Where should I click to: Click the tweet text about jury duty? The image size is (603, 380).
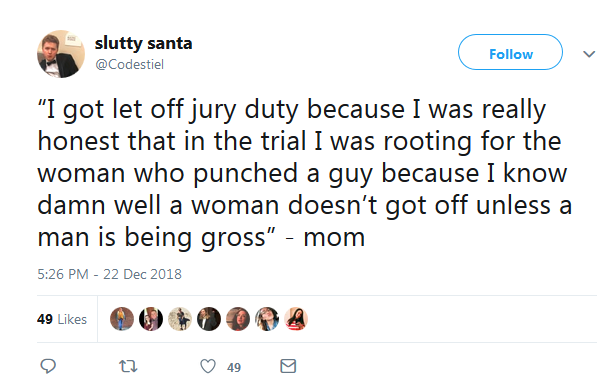tap(305, 173)
